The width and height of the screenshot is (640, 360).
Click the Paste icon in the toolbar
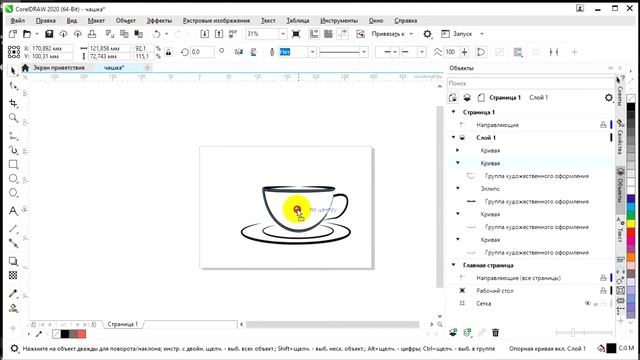[139, 34]
